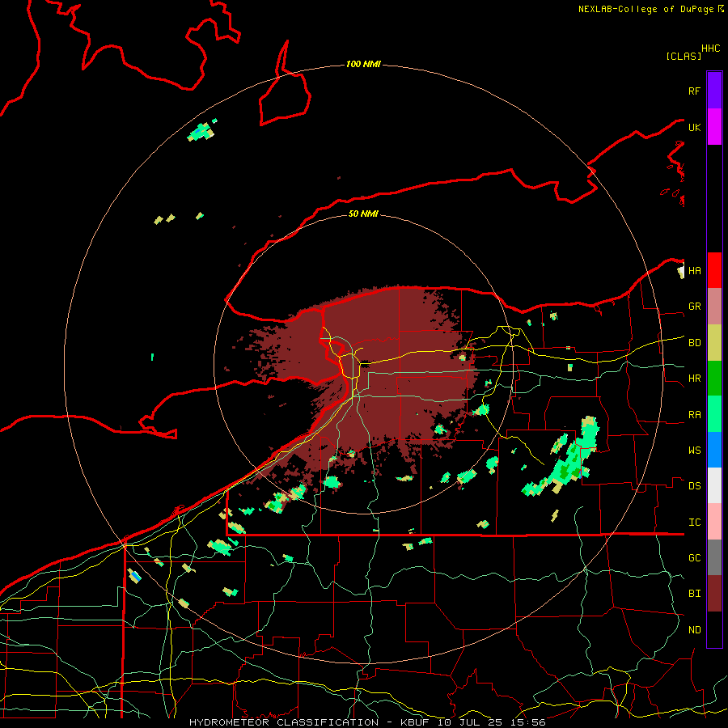Click the GC legend label
Image resolution: width=728 pixels, height=728 pixels.
coord(694,558)
